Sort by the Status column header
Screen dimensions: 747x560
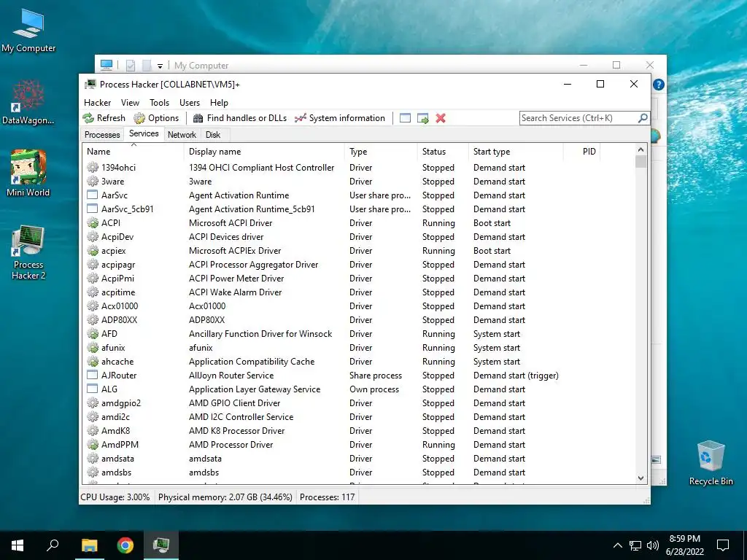pos(443,152)
